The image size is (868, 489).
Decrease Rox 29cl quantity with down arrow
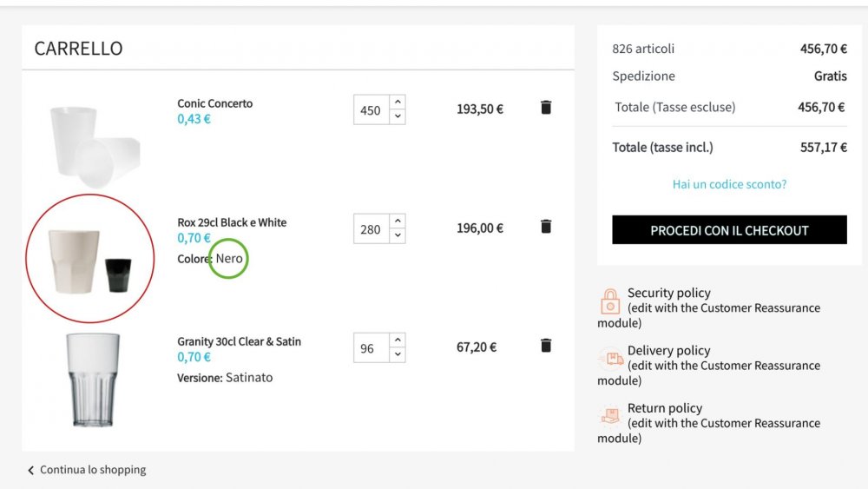click(x=398, y=235)
